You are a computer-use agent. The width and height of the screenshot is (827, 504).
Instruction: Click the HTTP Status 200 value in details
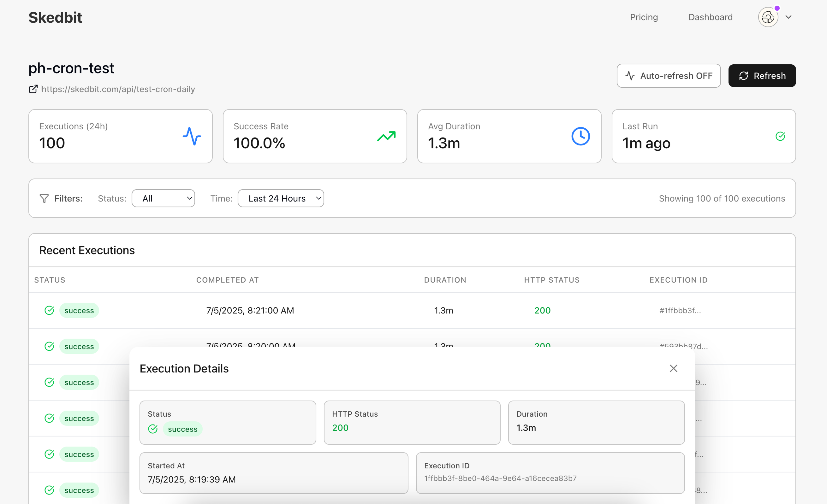coord(340,428)
